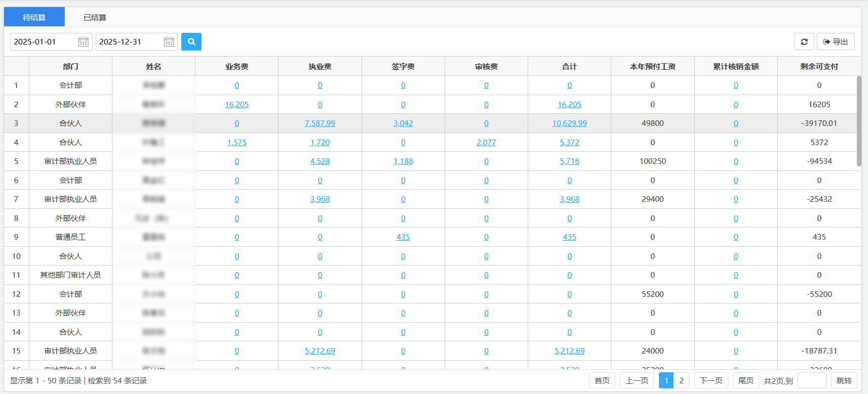Screen dimensions: 868x394
Task: Click the 下一页 pagination button
Action: coord(711,380)
